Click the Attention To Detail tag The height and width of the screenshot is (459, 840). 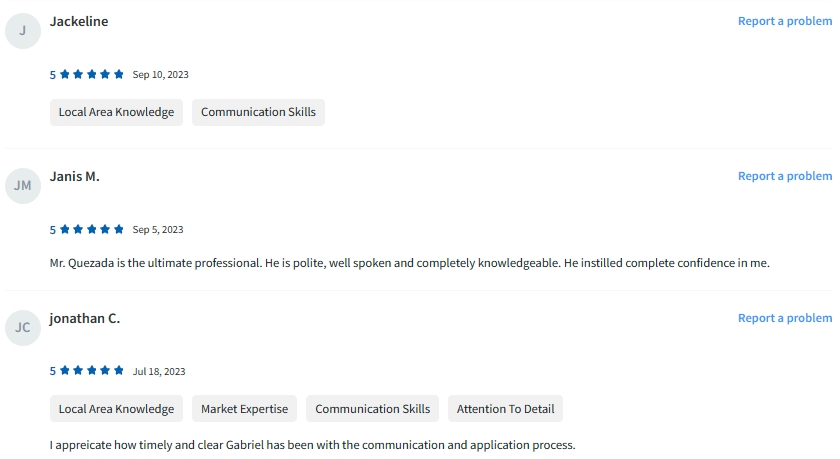click(x=505, y=409)
